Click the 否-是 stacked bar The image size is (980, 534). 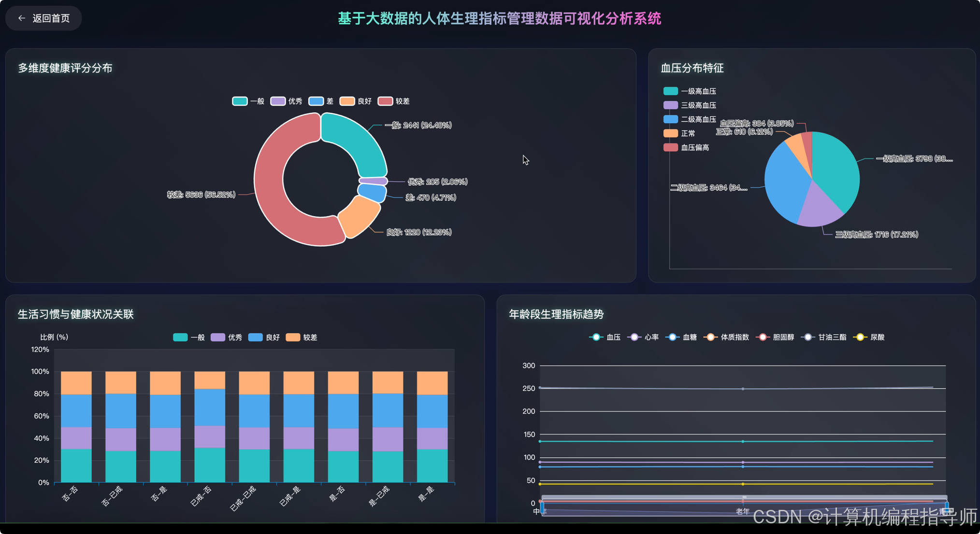pos(165,427)
